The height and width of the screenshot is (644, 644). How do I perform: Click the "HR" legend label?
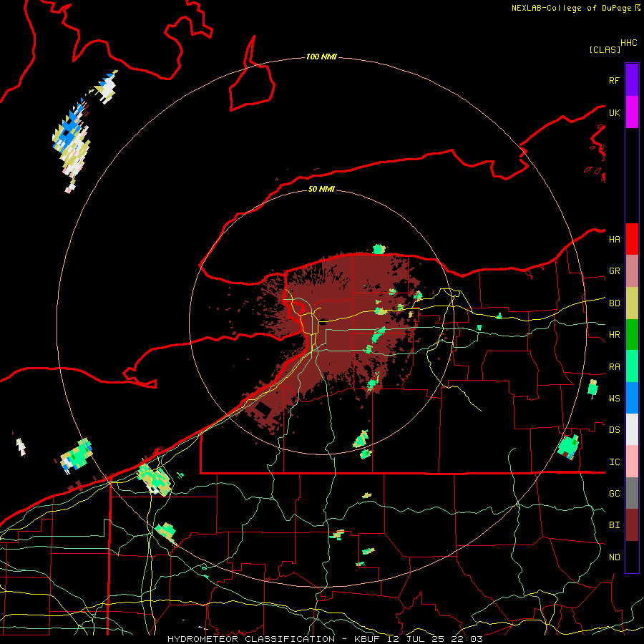[614, 335]
